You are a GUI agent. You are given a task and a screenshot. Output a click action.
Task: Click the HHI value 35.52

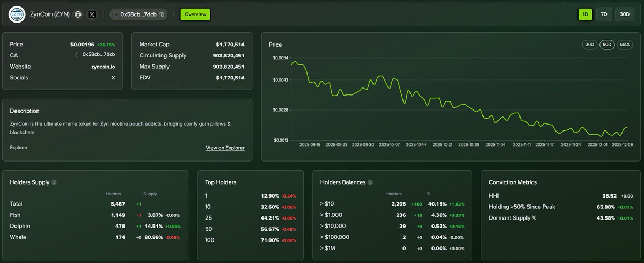tap(609, 196)
